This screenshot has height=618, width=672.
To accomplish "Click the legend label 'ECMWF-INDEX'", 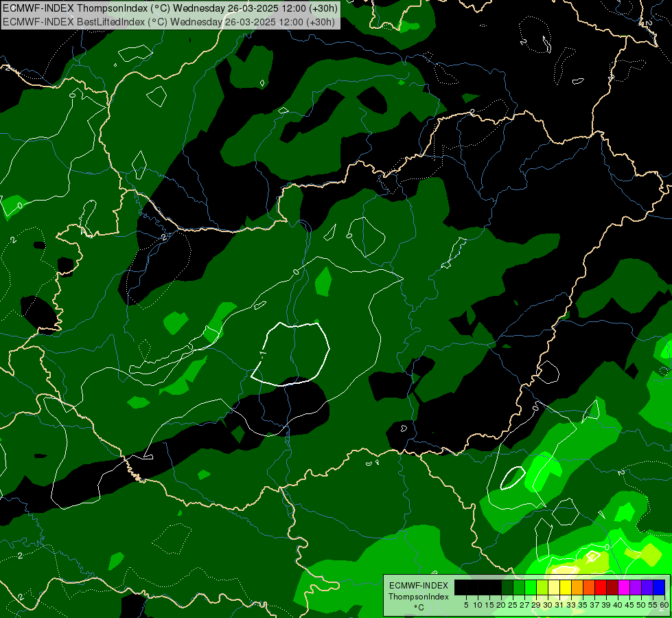I will (x=419, y=586).
